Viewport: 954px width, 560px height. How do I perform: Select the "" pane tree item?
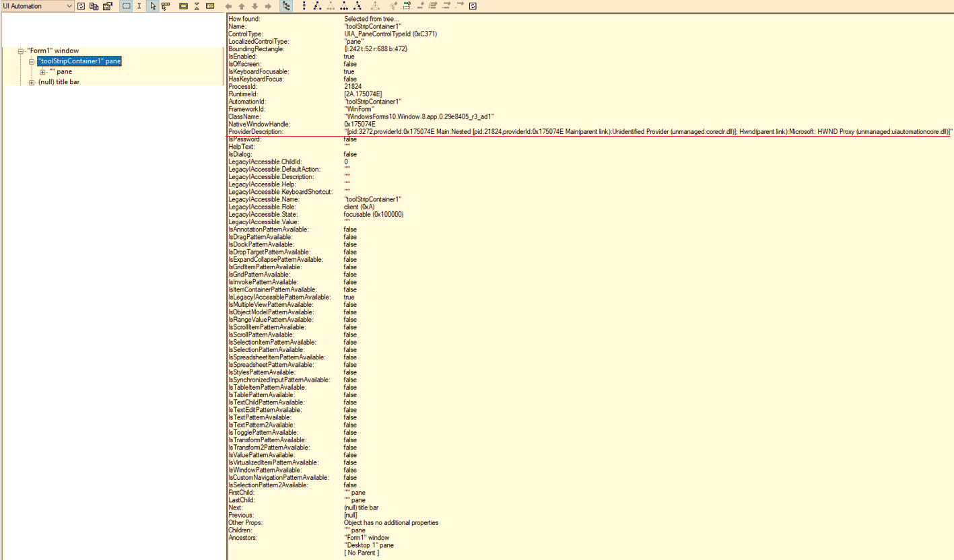click(x=61, y=72)
